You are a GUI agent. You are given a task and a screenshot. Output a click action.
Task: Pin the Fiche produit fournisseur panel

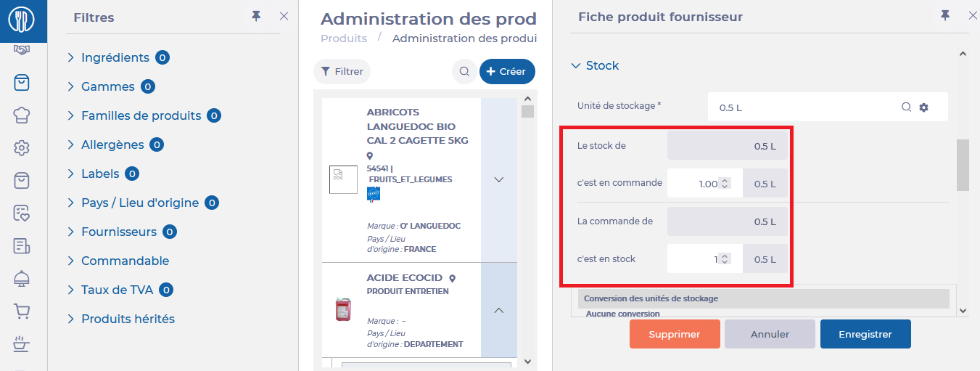(944, 15)
